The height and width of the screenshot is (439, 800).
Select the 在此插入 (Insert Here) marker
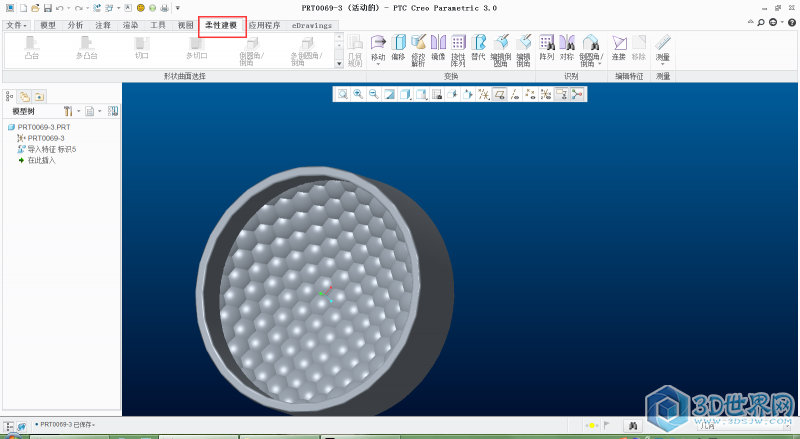point(37,160)
